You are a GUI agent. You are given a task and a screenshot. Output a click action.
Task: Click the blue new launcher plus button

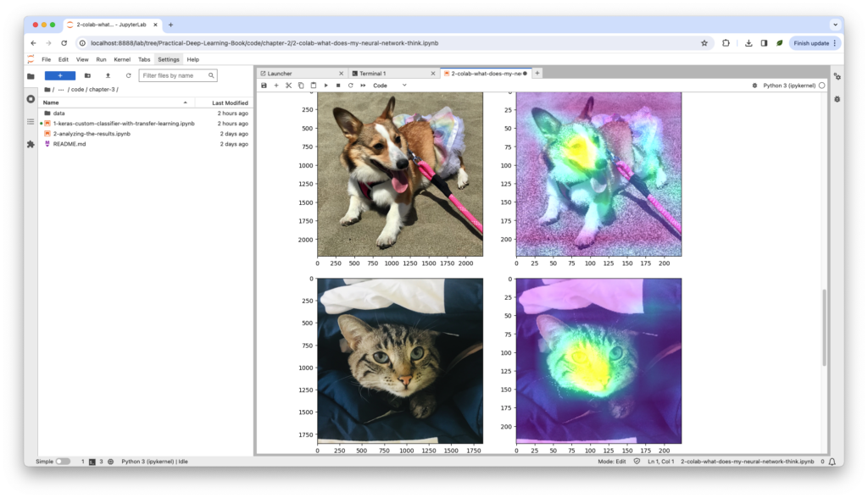coord(60,75)
